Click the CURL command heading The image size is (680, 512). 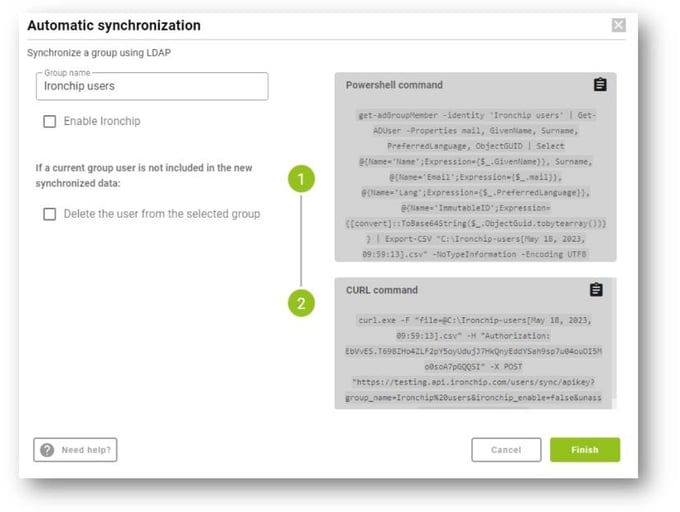coord(382,290)
